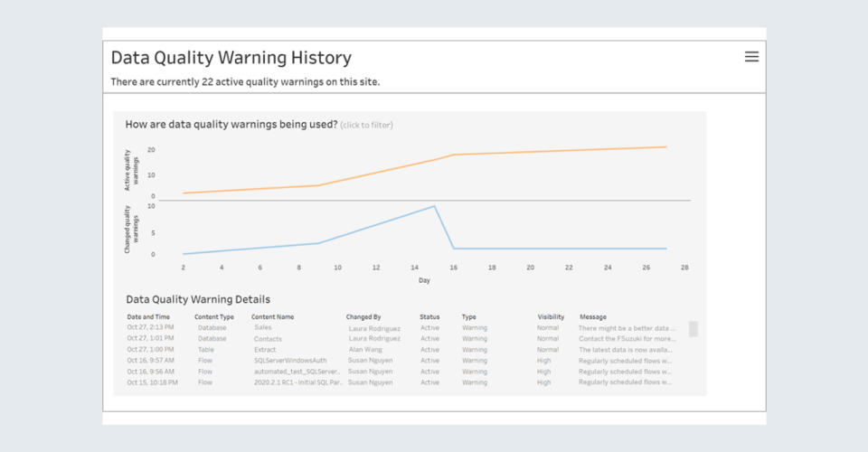Screen dimensions: 868x452
Task: Click the details table scrollbar handle
Action: [x=693, y=329]
